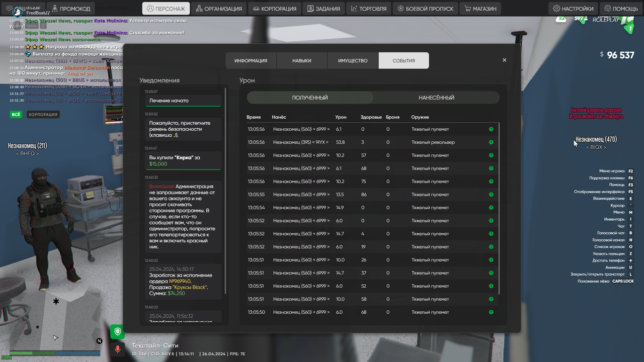Click the Незнакомец (211) player name tag
This screenshot has width=644, height=362.
pyautogui.click(x=28, y=146)
